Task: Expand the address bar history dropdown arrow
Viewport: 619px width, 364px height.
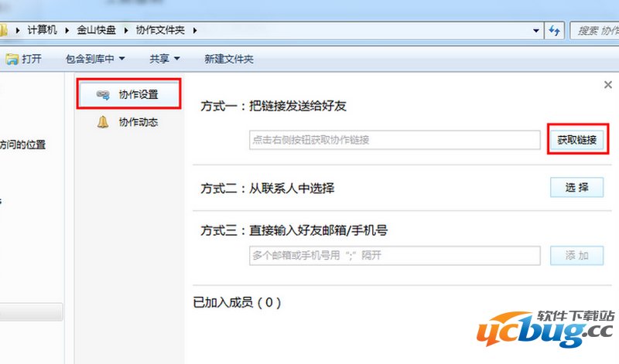Action: click(537, 31)
